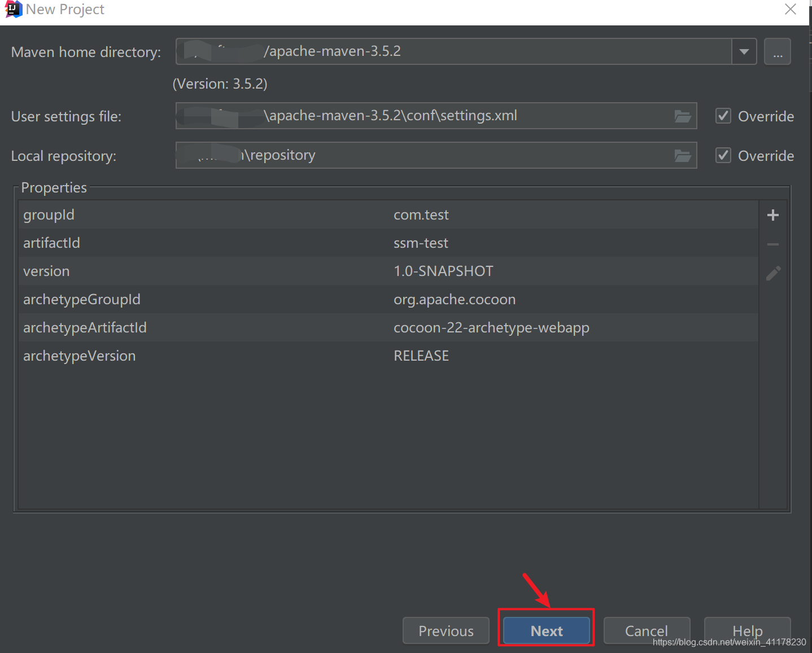Focus the User settings file field
The height and width of the screenshot is (653, 812).
pyautogui.click(x=436, y=116)
